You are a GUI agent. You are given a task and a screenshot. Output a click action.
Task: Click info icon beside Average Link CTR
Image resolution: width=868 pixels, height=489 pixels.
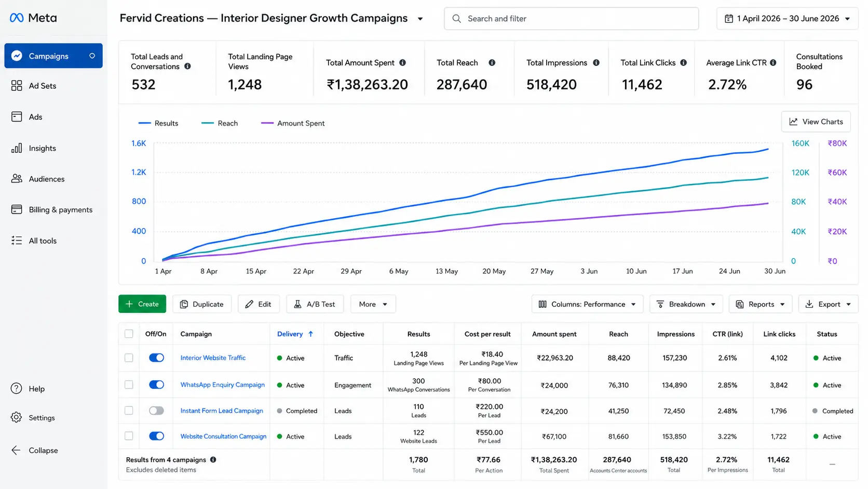coord(773,62)
